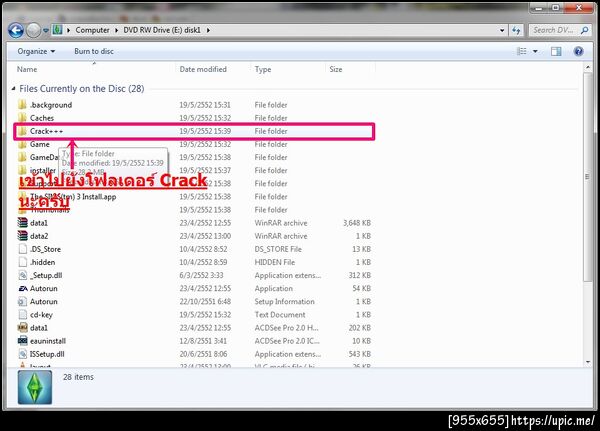Viewport: 600px width, 431px height.
Task: Select the .hidden file icon
Action: pos(23,262)
